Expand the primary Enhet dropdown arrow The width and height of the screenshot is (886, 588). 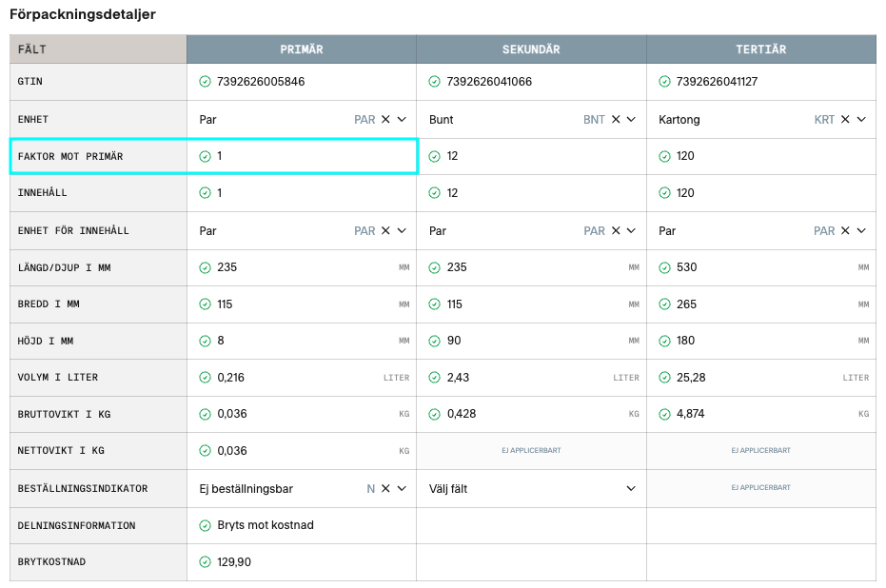(402, 120)
